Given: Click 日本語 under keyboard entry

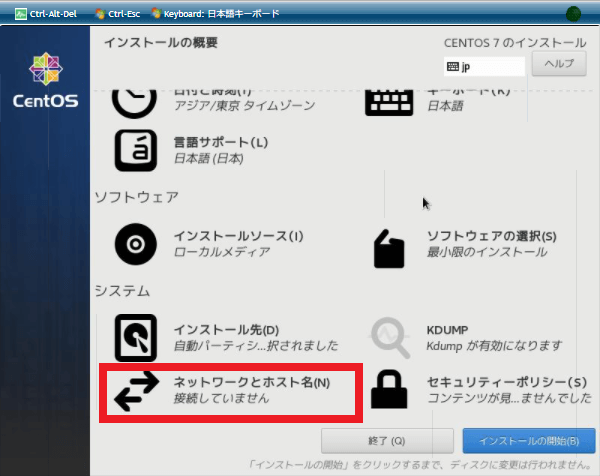Looking at the screenshot, I should click(x=445, y=106).
